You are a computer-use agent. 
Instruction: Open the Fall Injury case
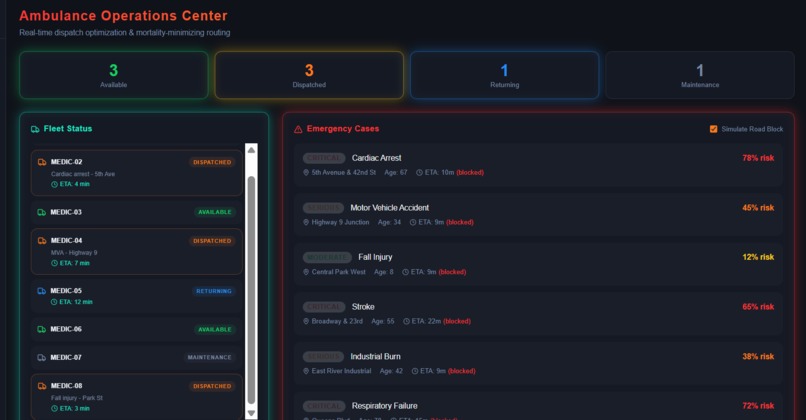click(x=538, y=264)
